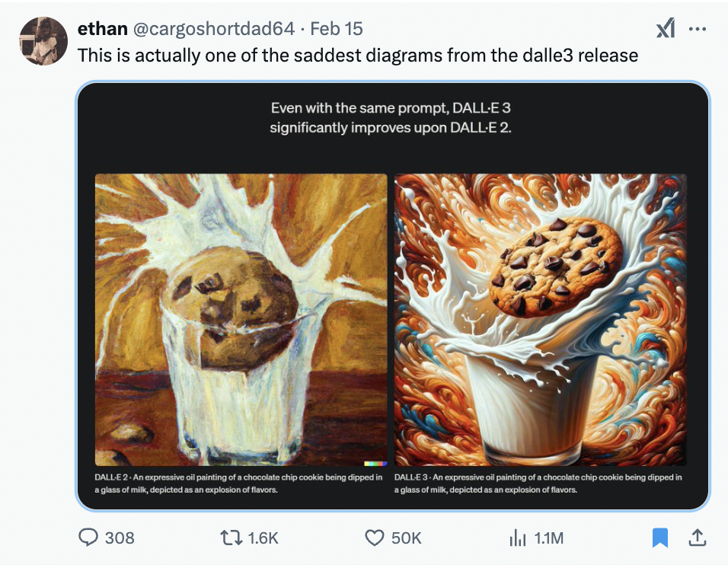
Task: Open the view analytics bar chart icon
Action: coord(517,538)
